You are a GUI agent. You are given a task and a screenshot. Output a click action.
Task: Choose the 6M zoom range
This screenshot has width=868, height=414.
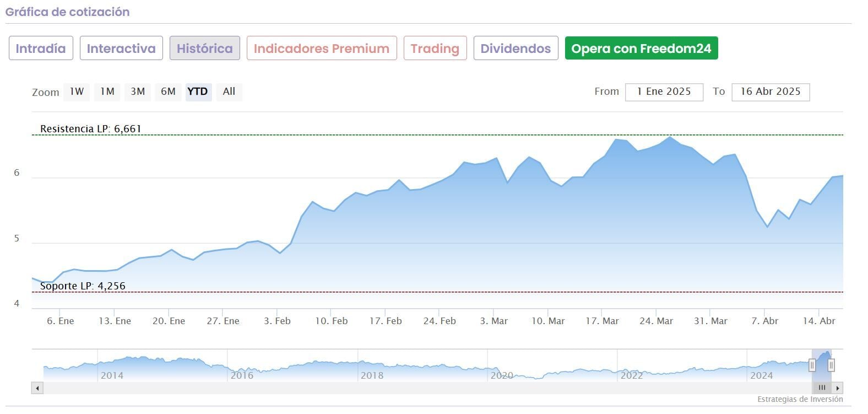(x=168, y=92)
